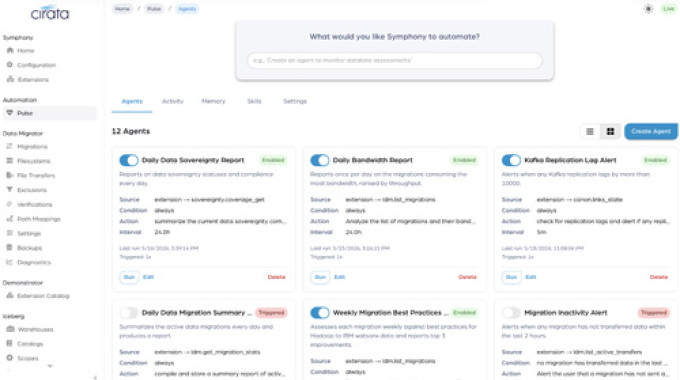Run the Daily Bandwidth Report agent
The width and height of the screenshot is (680, 380).
click(320, 277)
